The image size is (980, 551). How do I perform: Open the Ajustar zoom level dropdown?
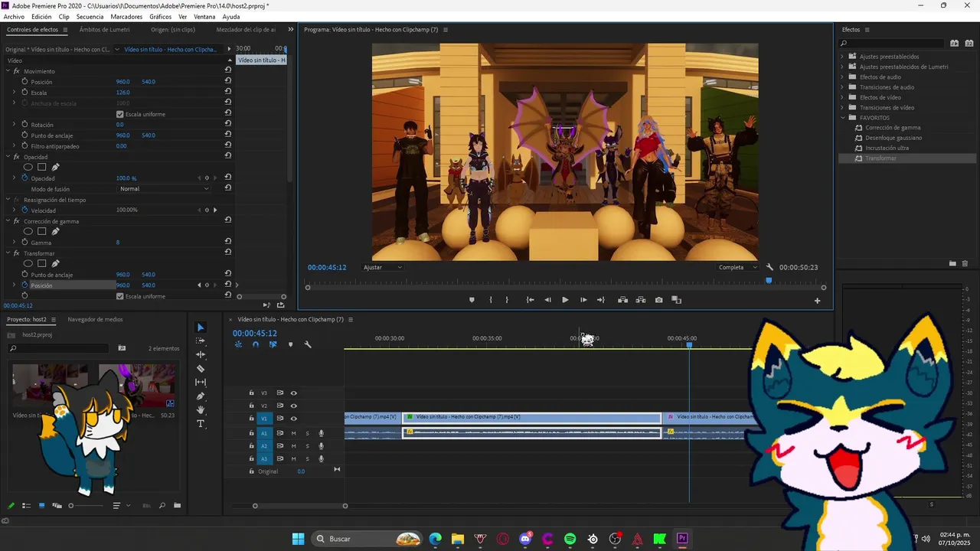[383, 267]
